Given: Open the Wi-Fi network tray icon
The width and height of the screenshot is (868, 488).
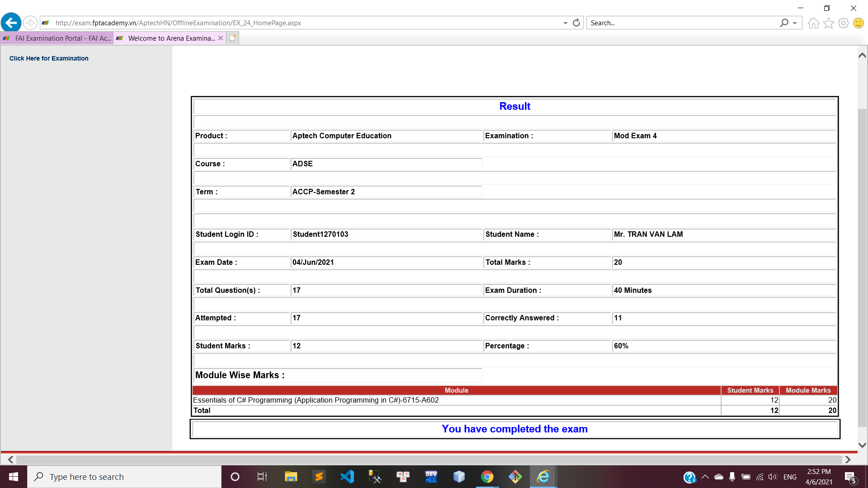Looking at the screenshot, I should [759, 477].
